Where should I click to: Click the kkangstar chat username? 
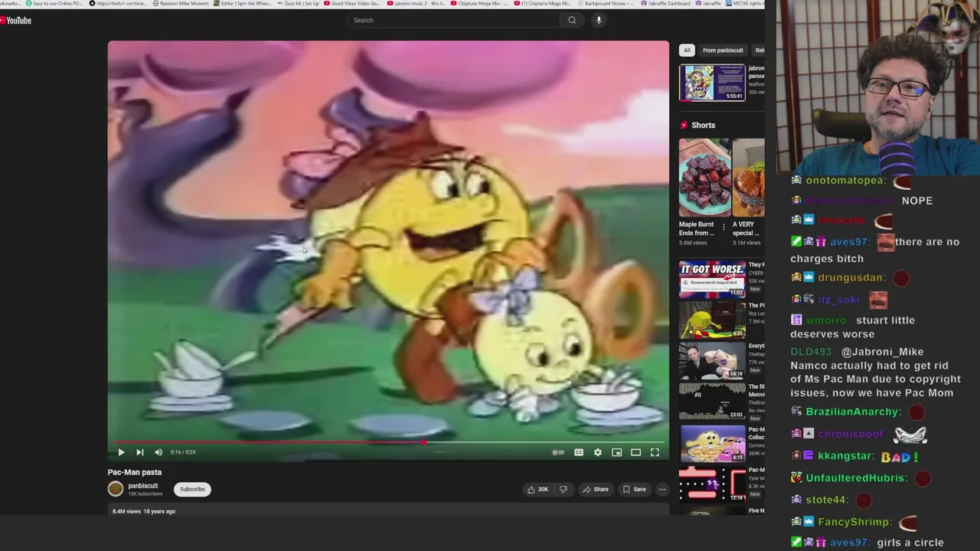(x=845, y=456)
